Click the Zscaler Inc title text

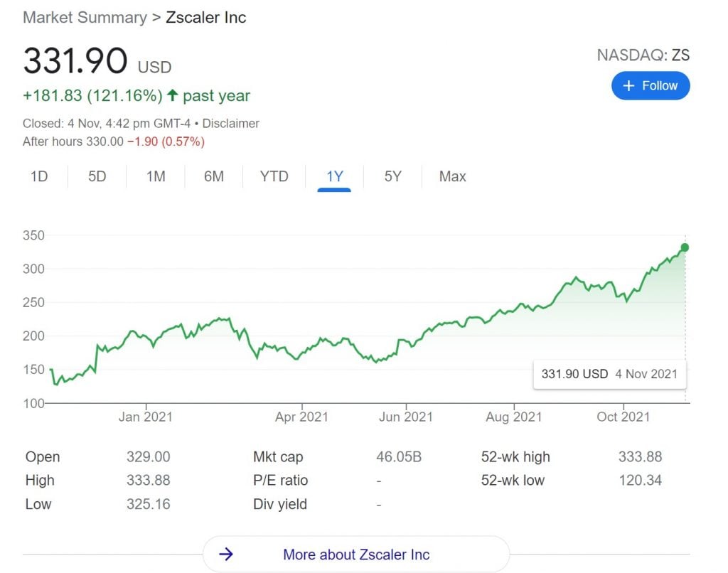pyautogui.click(x=205, y=18)
